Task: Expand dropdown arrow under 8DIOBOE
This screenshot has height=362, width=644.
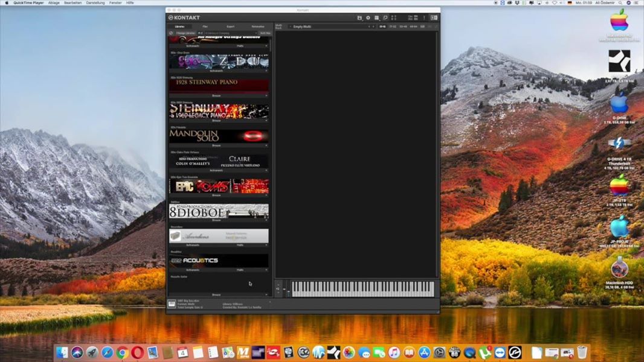Action: click(x=266, y=220)
